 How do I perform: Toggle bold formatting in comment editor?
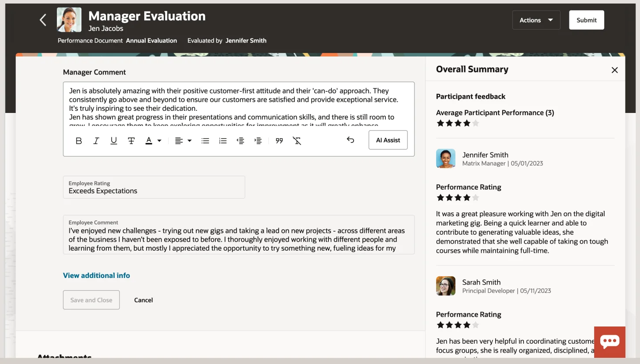[x=79, y=141]
